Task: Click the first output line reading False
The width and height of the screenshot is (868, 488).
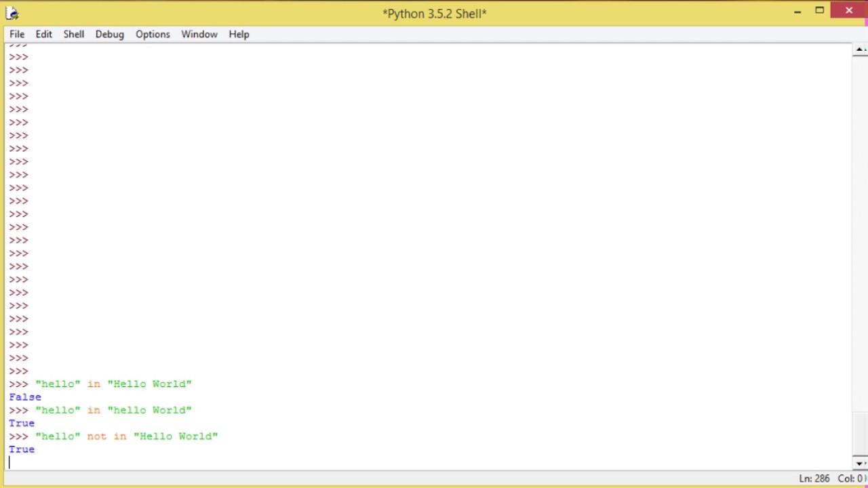Action: [25, 397]
